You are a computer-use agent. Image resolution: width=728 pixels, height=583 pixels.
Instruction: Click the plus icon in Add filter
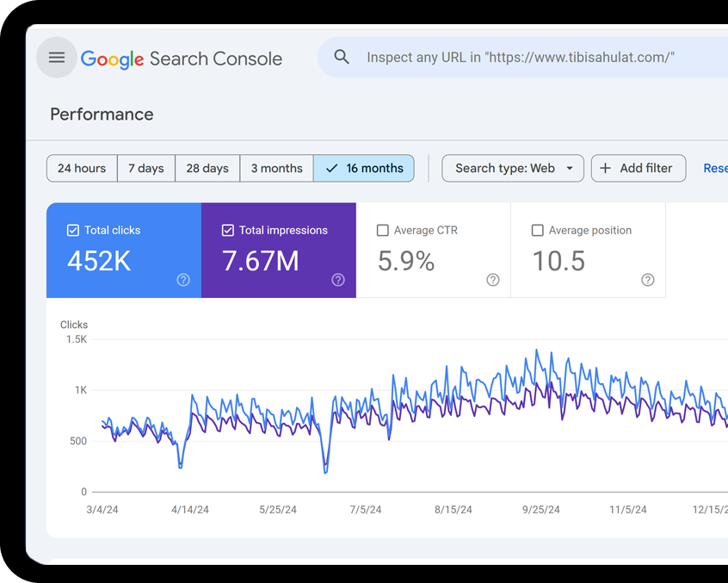(606, 168)
